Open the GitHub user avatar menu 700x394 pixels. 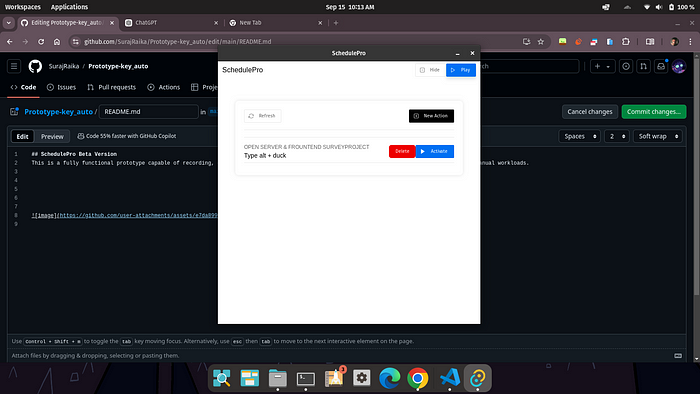[x=679, y=66]
